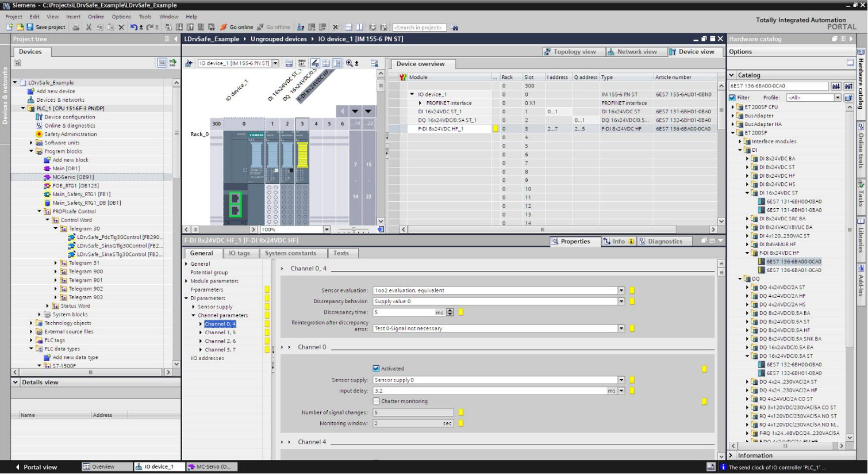Image resolution: width=868 pixels, height=474 pixels.
Task: Open the Sensor evaluation dropdown
Action: [x=621, y=290]
